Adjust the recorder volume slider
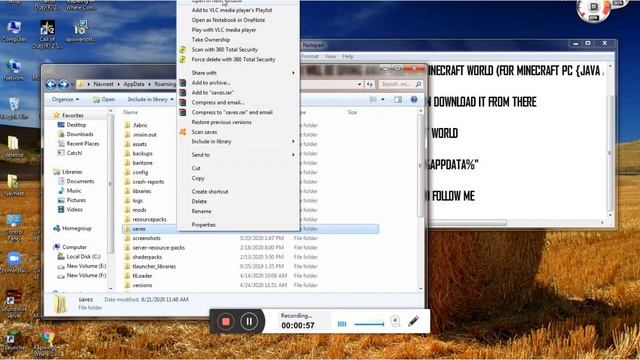The image size is (640, 360). point(369,324)
